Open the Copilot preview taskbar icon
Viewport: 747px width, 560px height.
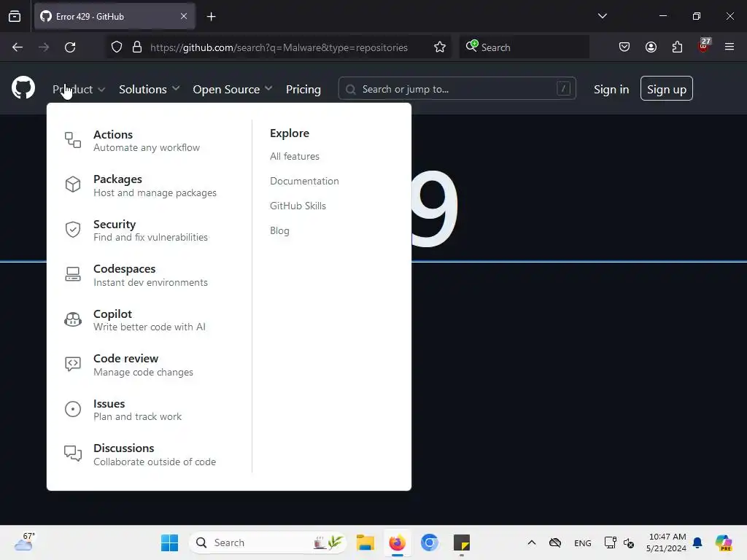[x=724, y=542]
